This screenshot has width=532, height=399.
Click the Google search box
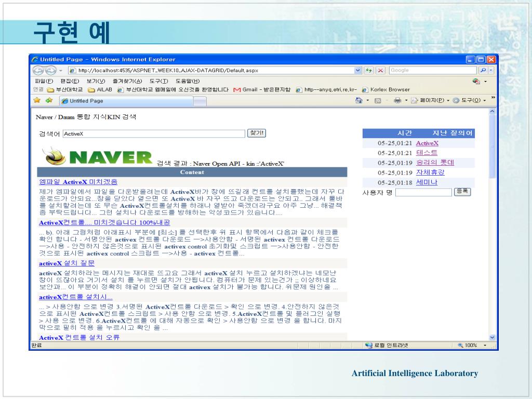pos(433,70)
